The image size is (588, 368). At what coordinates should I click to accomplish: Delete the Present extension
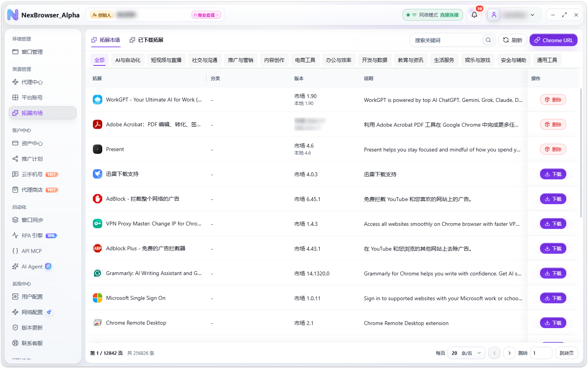click(553, 149)
